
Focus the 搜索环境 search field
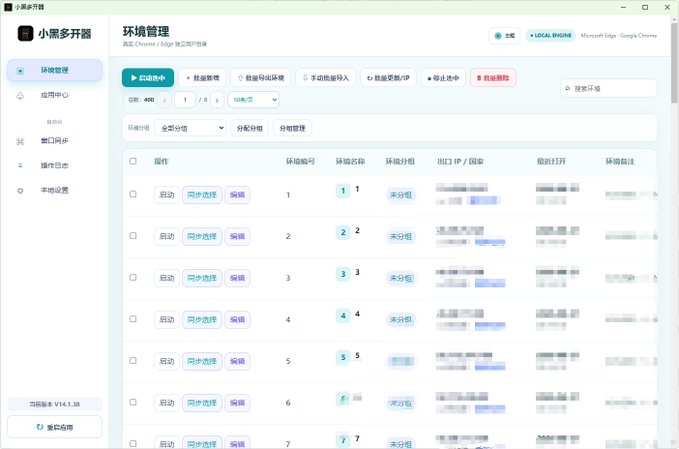609,88
